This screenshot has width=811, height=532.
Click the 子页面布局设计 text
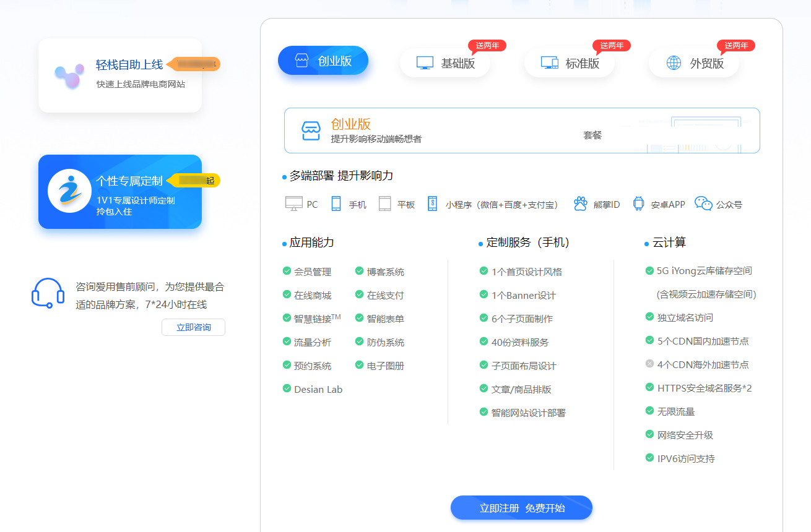coord(524,366)
